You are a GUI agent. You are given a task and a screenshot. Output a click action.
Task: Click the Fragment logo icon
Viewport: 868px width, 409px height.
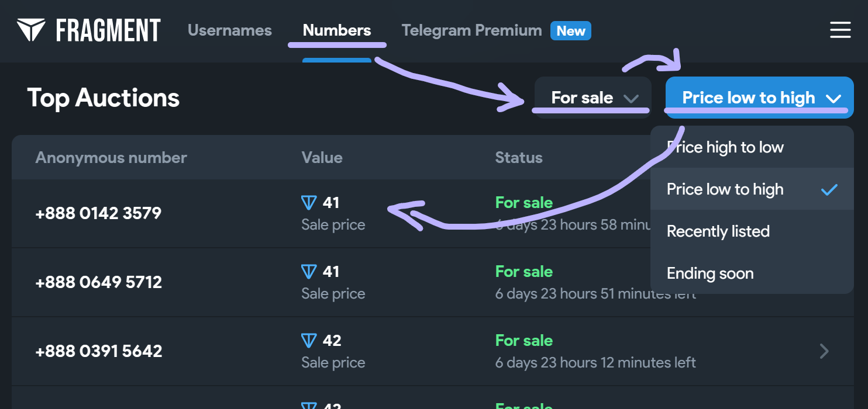[31, 30]
